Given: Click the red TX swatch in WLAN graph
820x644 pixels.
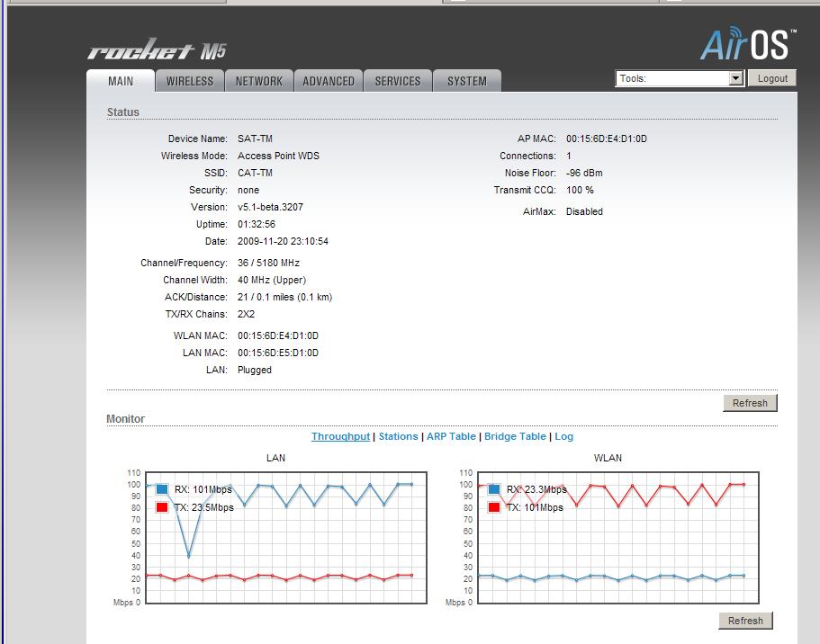Looking at the screenshot, I should point(494,507).
